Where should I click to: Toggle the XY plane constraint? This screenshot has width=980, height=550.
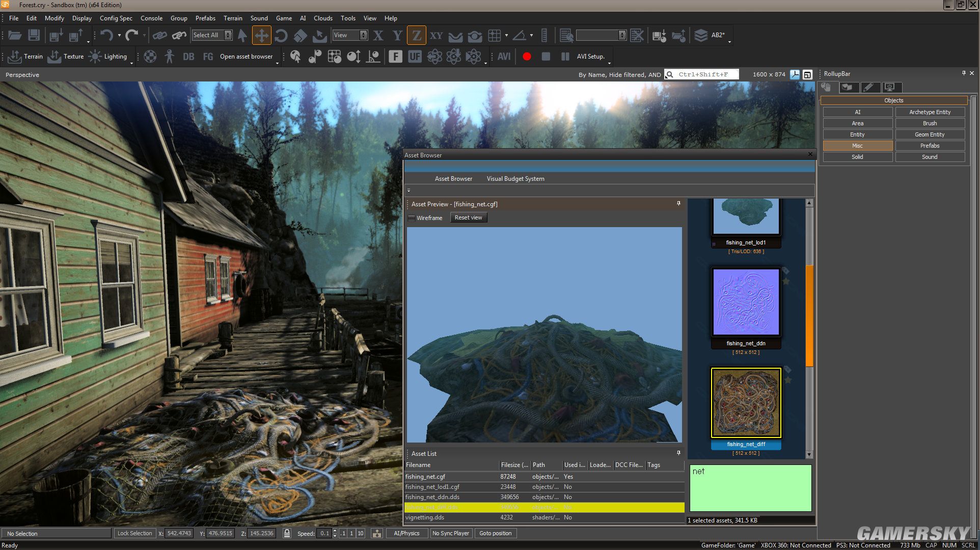point(436,35)
